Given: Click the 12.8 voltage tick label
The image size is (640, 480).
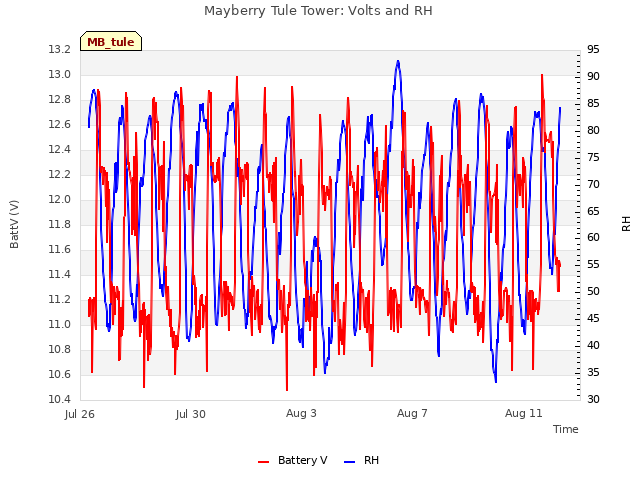Looking at the screenshot, I should 60,100.
